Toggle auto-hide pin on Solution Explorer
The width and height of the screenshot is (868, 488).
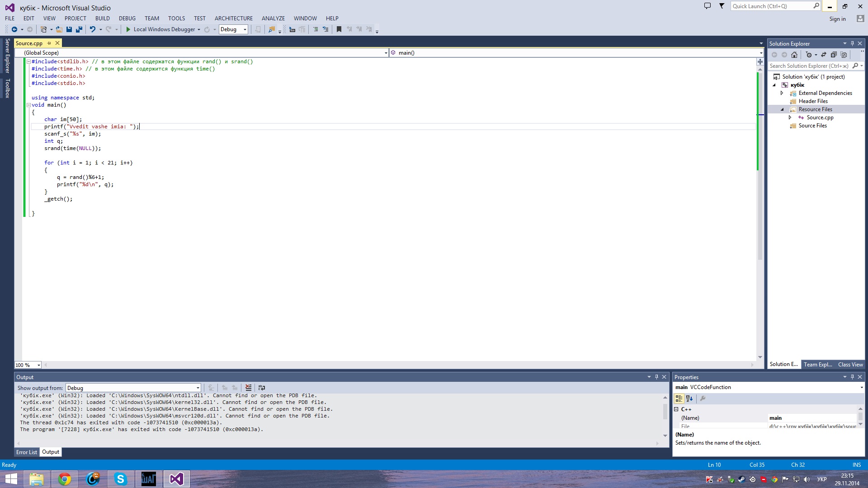852,43
